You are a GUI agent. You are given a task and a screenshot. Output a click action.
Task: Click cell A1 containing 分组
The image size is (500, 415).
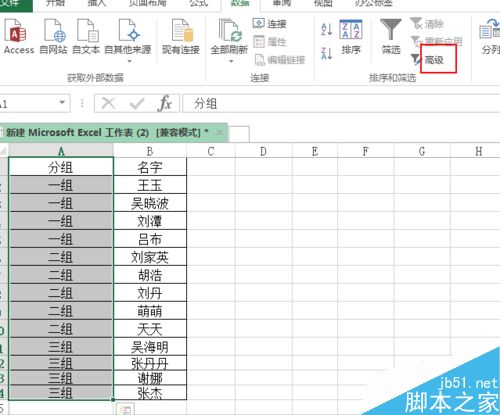[x=61, y=167]
